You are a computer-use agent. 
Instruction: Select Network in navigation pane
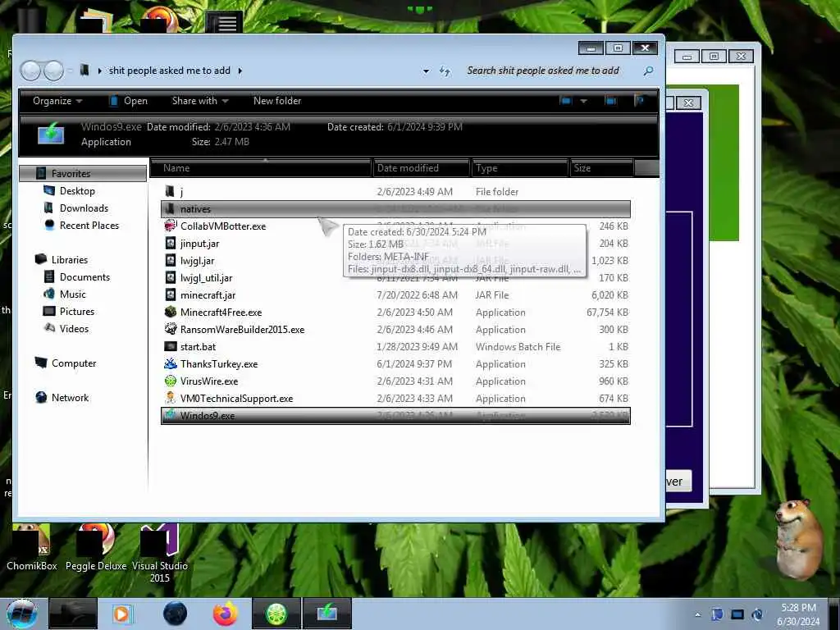click(71, 397)
